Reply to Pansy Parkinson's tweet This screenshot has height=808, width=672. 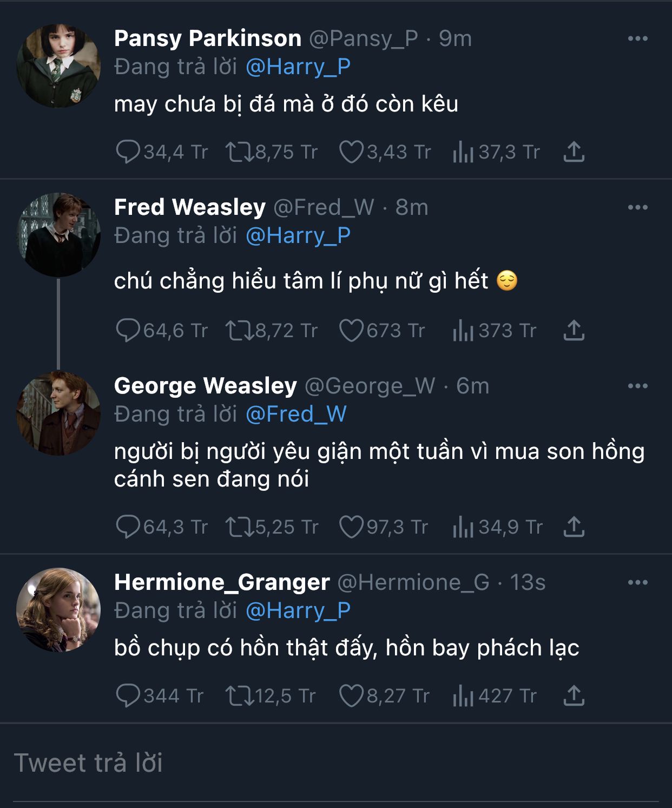128,152
